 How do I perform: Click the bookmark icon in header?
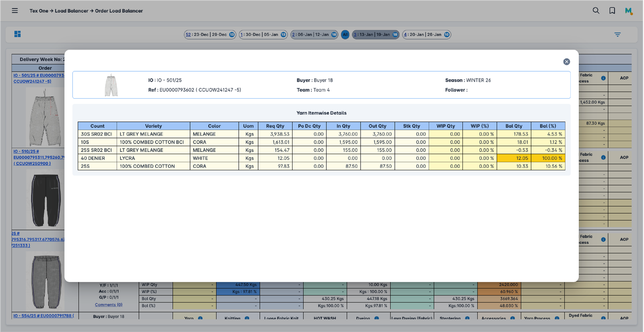click(612, 11)
